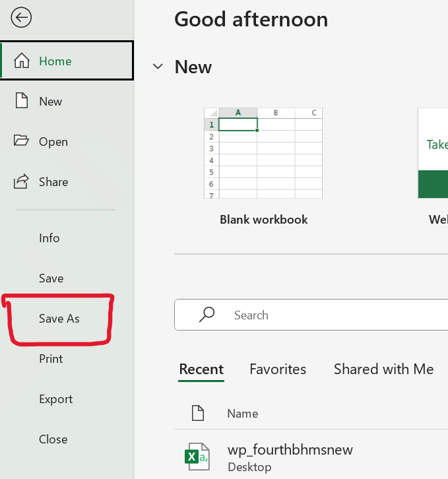
Task: Click the file type column header icon
Action: click(197, 414)
